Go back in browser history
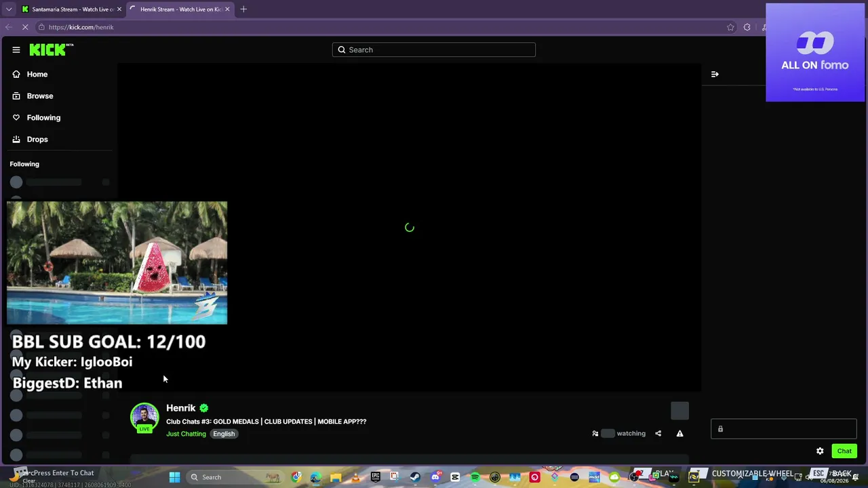This screenshot has width=868, height=488. click(8, 27)
